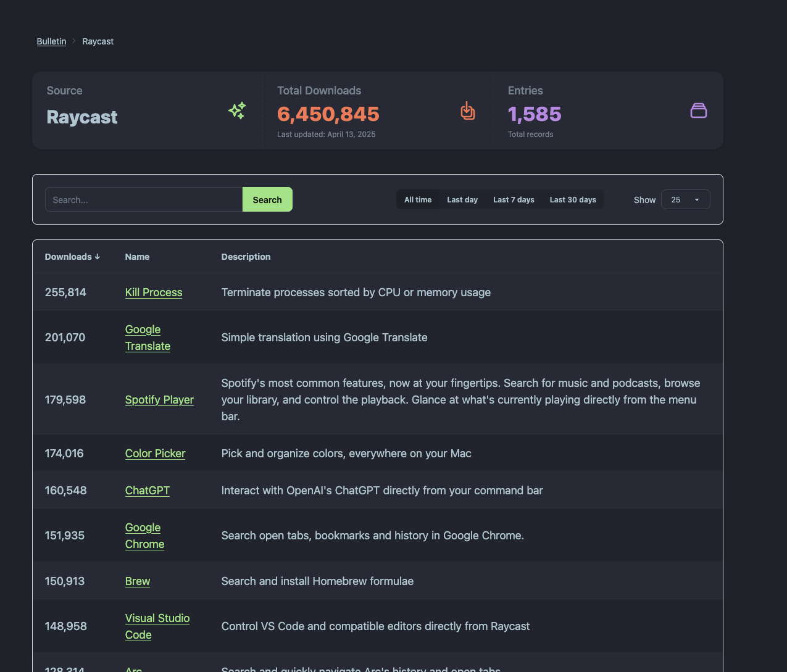The height and width of the screenshot is (672, 787).
Task: Open the ChatGPT extension link
Action: point(148,491)
